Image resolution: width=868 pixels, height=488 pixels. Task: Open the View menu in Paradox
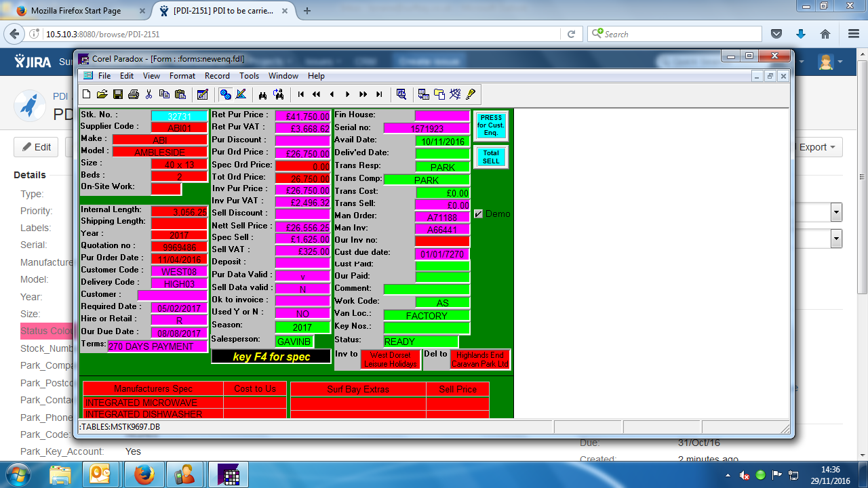point(151,76)
